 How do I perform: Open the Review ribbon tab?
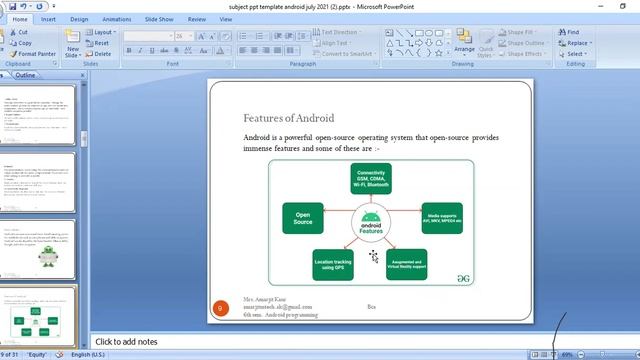(197, 19)
